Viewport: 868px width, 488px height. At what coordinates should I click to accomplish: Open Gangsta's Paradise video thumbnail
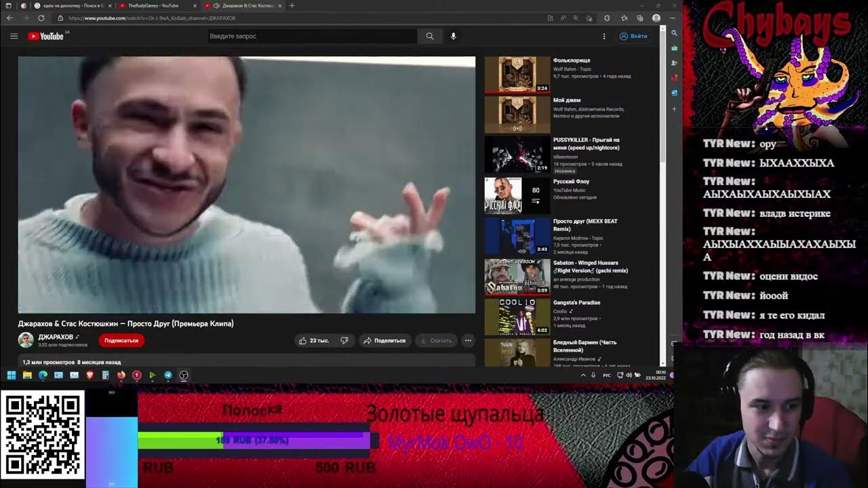517,317
